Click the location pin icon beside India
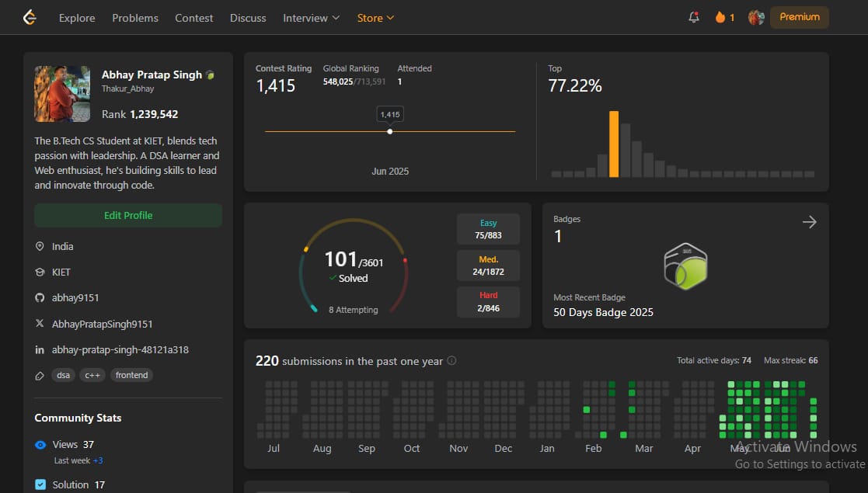868x493 pixels. click(x=40, y=246)
